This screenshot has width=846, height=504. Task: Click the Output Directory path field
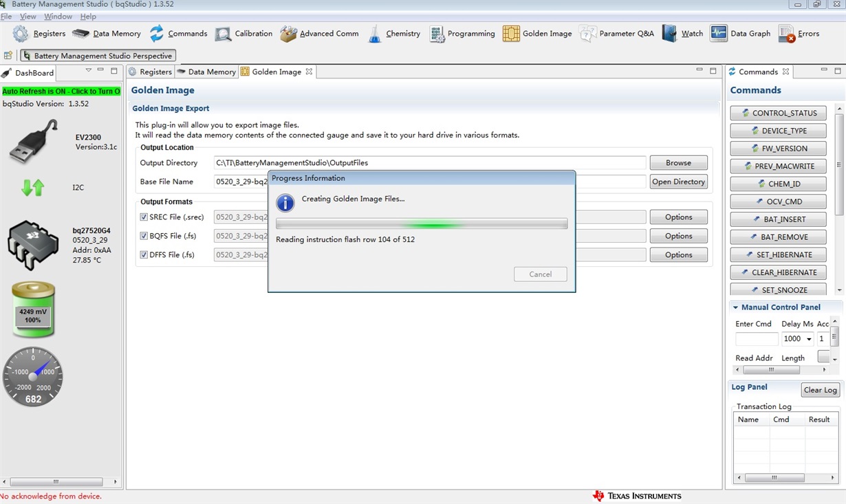[x=430, y=163]
